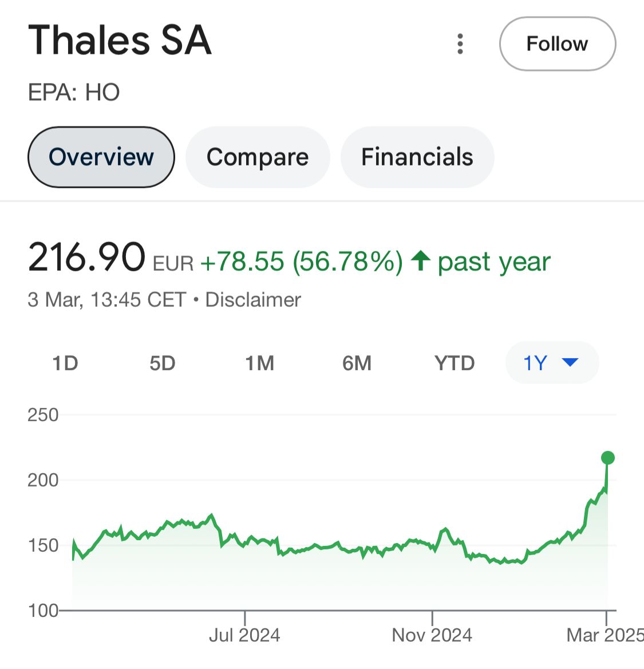The height and width of the screenshot is (669, 644).
Task: Switch to the Overview tab
Action: pos(101,157)
